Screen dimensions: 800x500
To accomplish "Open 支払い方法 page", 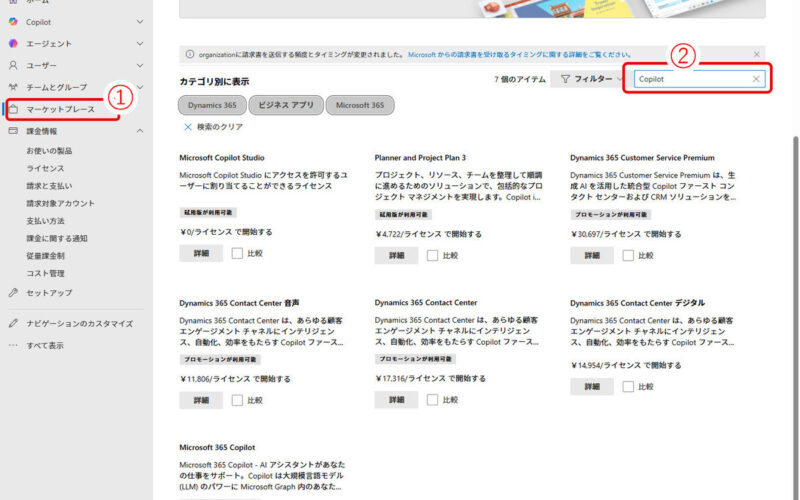I will click(x=45, y=221).
